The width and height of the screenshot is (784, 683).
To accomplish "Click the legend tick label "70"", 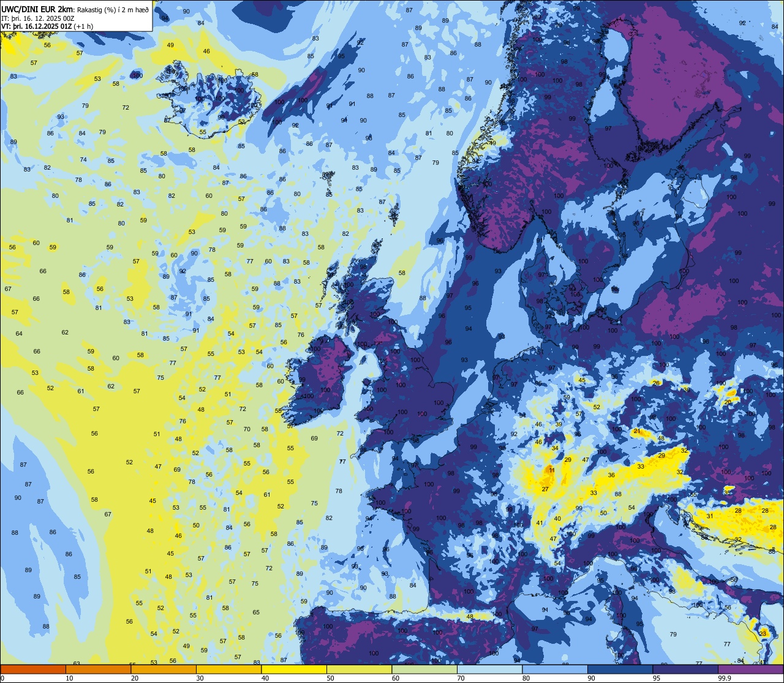I will (461, 678).
